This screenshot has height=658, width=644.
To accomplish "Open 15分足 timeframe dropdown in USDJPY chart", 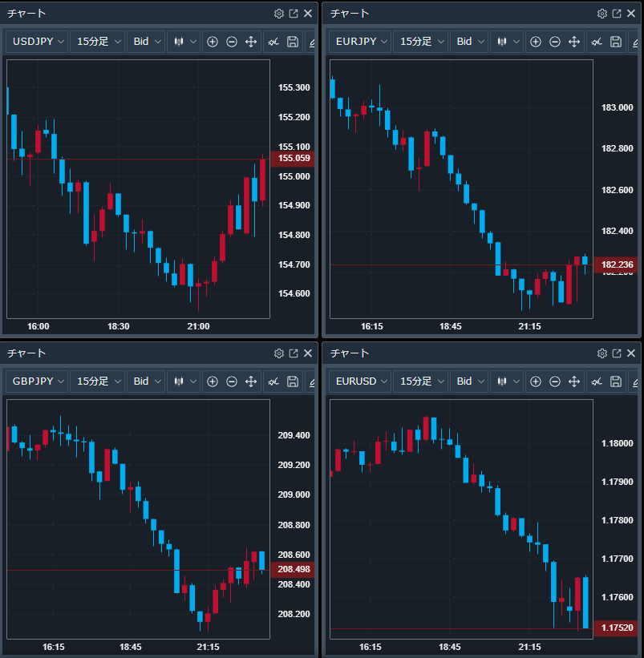I will pyautogui.click(x=97, y=42).
